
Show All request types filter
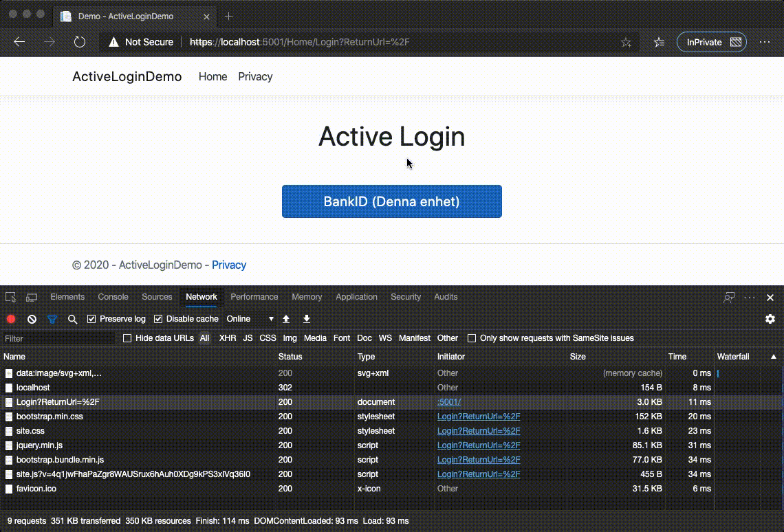point(204,338)
